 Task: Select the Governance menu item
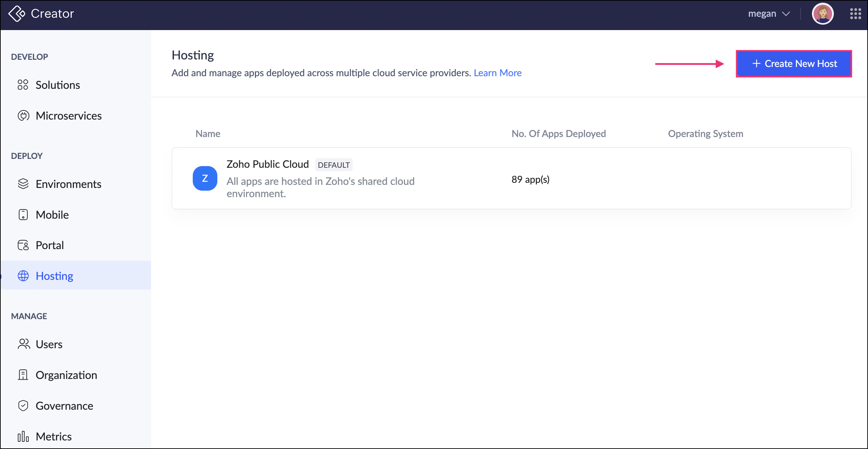coord(64,406)
